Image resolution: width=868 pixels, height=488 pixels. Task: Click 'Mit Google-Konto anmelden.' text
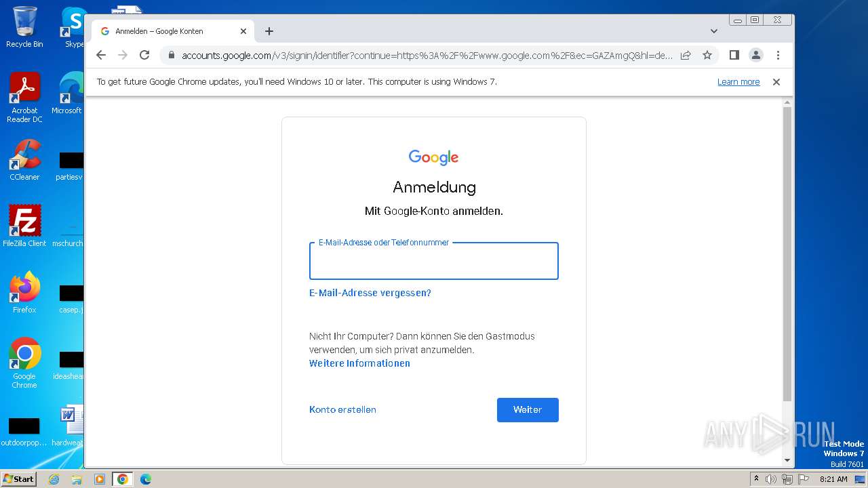pyautogui.click(x=434, y=211)
